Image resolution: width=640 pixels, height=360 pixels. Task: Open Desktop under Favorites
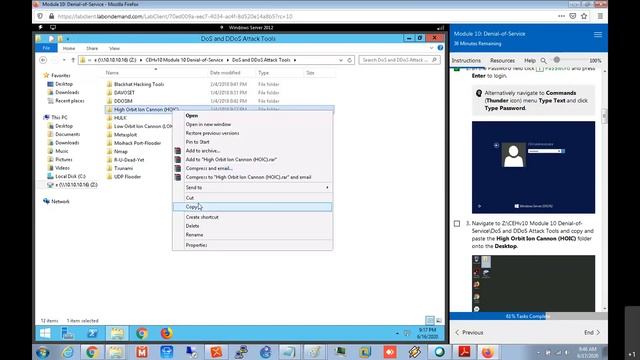pyautogui.click(x=64, y=84)
